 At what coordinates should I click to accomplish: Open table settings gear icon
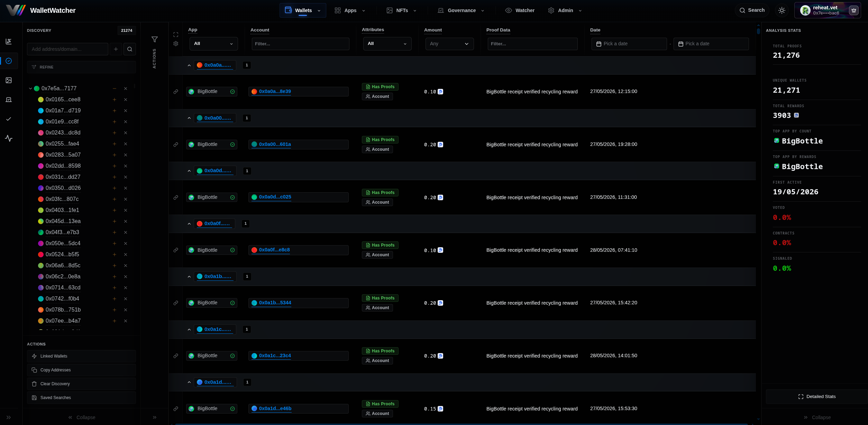(x=176, y=44)
